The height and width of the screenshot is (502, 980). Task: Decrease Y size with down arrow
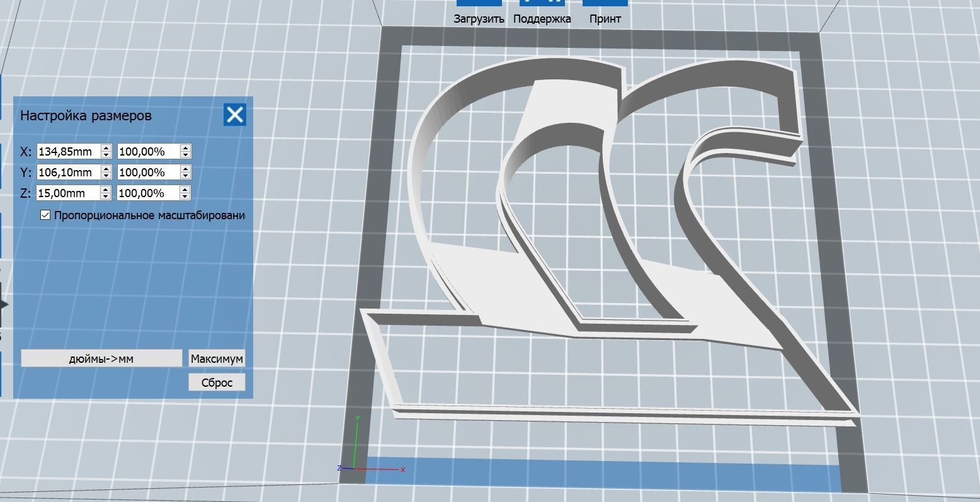[106, 176]
